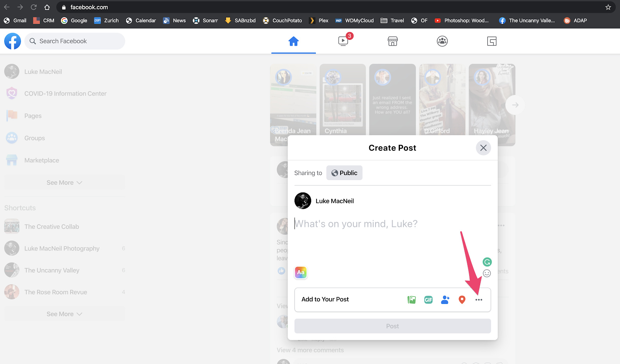Open more post options (three dots)
Image resolution: width=620 pixels, height=364 pixels.
click(479, 300)
